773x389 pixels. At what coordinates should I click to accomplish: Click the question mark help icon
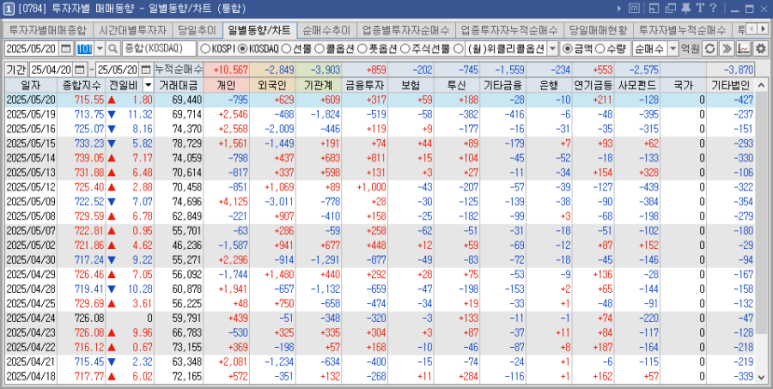(713, 8)
